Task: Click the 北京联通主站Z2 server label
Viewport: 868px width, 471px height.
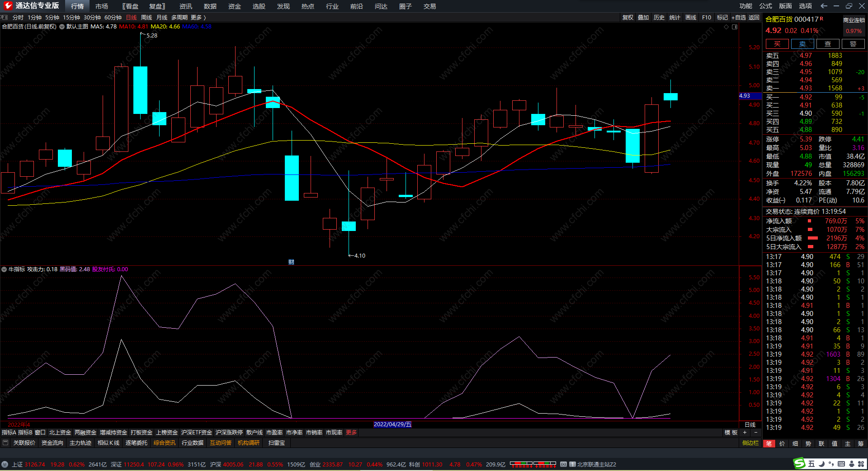Action: tap(597, 465)
